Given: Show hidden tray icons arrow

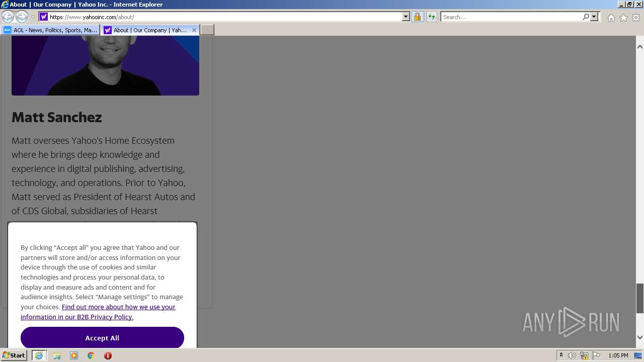Looking at the screenshot, I should pos(561,355).
